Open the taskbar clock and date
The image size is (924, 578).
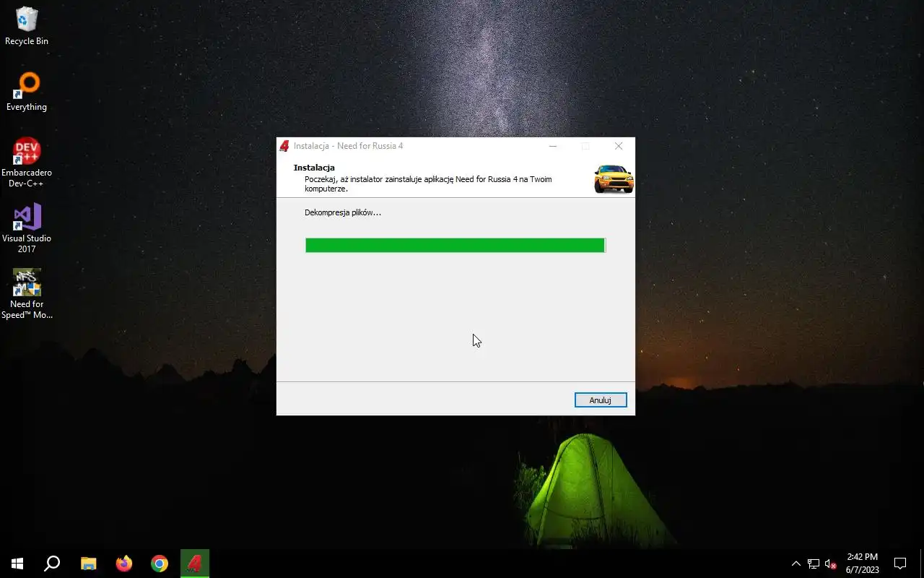[x=863, y=564]
